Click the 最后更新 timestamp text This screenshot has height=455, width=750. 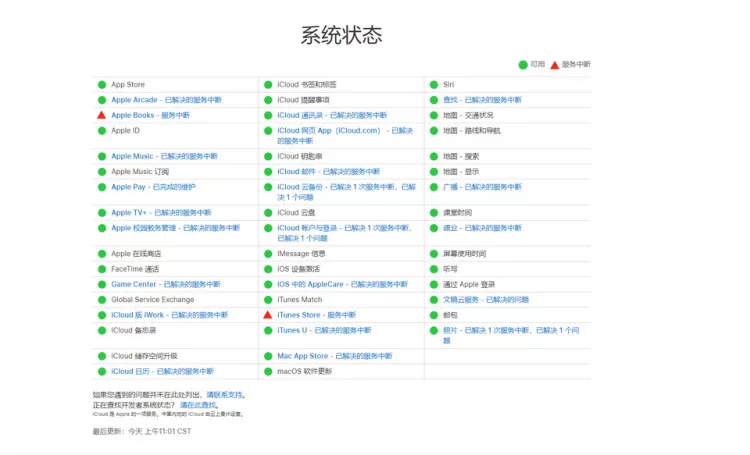click(x=142, y=432)
